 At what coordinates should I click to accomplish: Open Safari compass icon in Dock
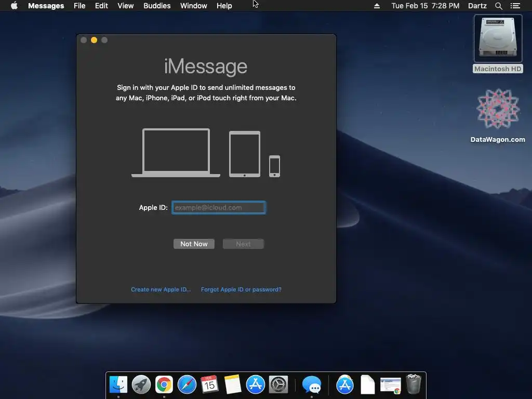click(187, 385)
